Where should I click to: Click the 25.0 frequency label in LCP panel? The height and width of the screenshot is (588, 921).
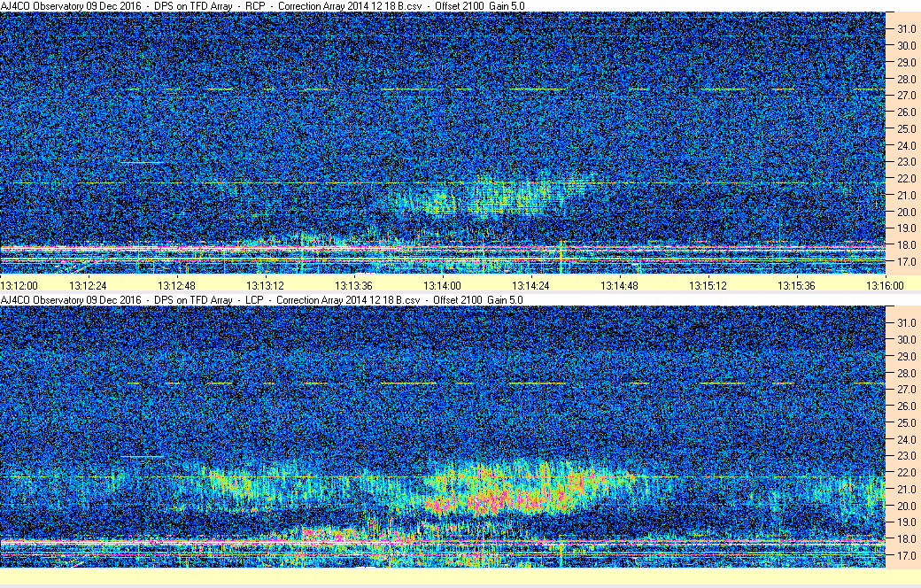906,423
